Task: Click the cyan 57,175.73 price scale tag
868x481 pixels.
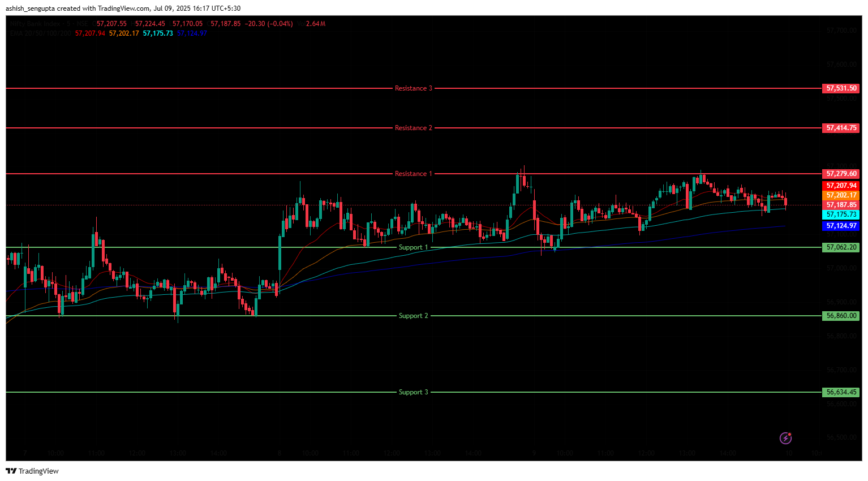Action: [841, 214]
